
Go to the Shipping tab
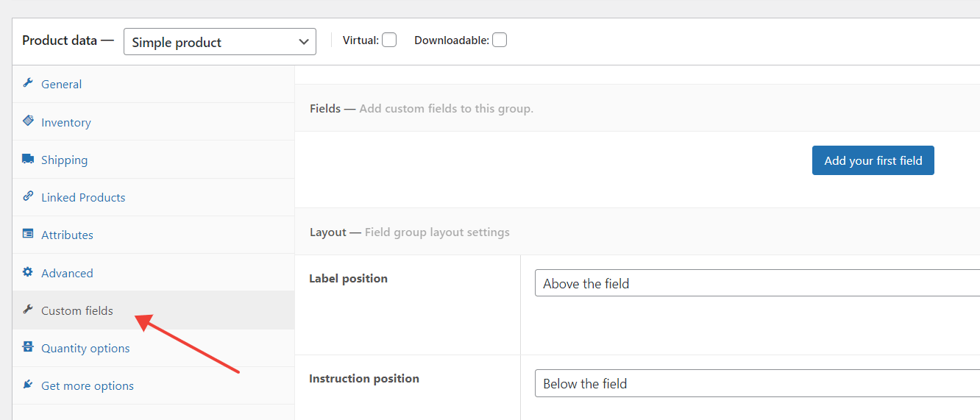pyautogui.click(x=153, y=160)
